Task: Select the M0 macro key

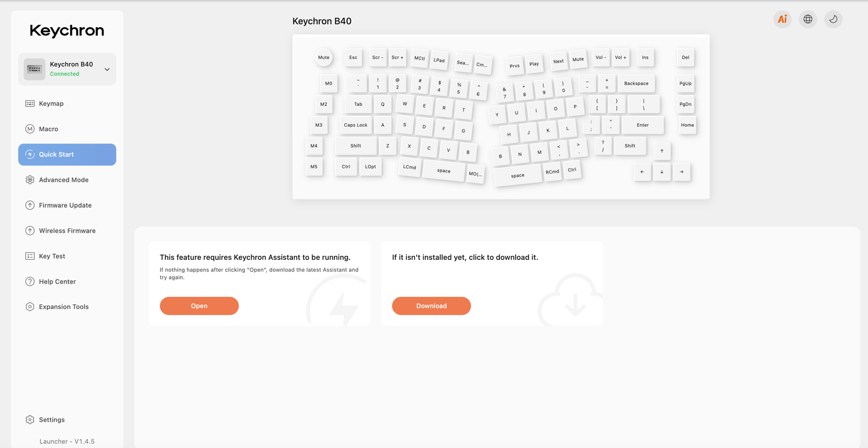Action: [x=329, y=83]
